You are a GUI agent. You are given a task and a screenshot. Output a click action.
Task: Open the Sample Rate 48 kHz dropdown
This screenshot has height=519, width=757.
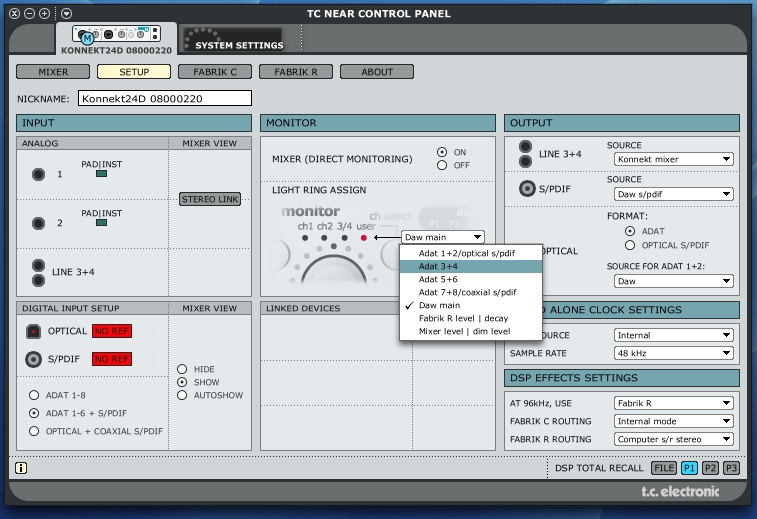(673, 353)
